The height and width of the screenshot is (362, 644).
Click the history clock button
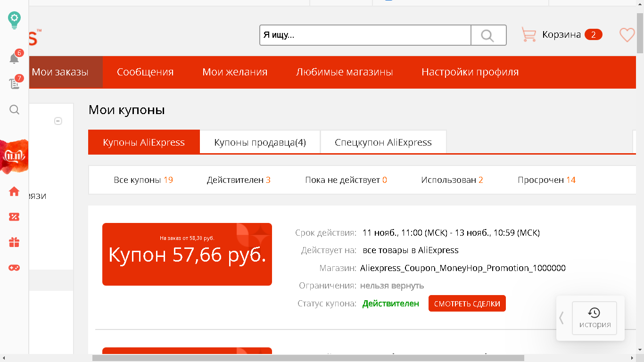coord(594,318)
